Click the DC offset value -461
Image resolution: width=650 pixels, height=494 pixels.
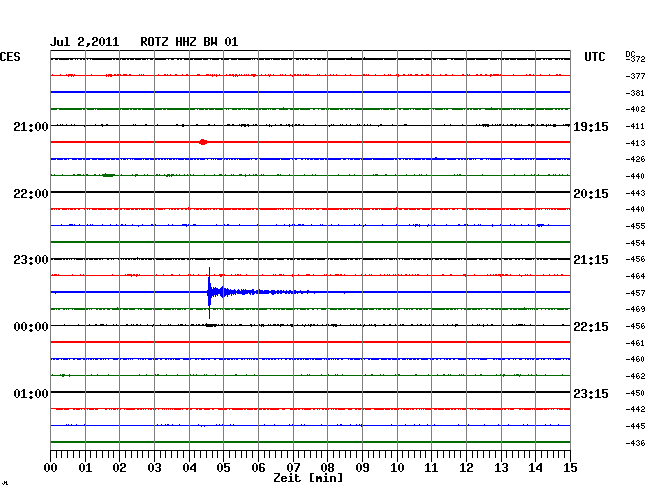(635, 343)
